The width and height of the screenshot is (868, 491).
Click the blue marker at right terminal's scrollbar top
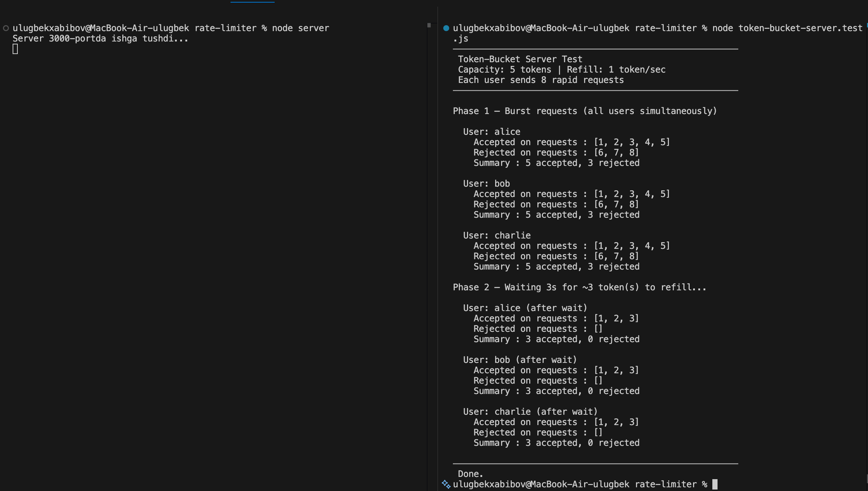[x=867, y=25]
